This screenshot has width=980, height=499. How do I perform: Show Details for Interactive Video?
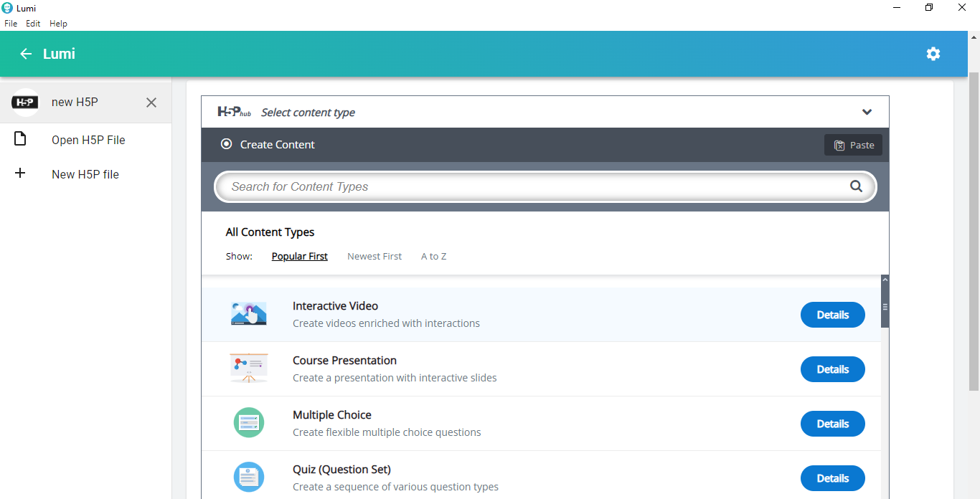click(x=832, y=315)
